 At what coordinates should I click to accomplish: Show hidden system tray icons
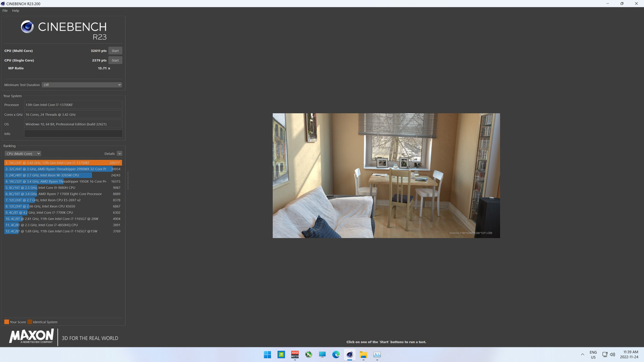coord(583,354)
